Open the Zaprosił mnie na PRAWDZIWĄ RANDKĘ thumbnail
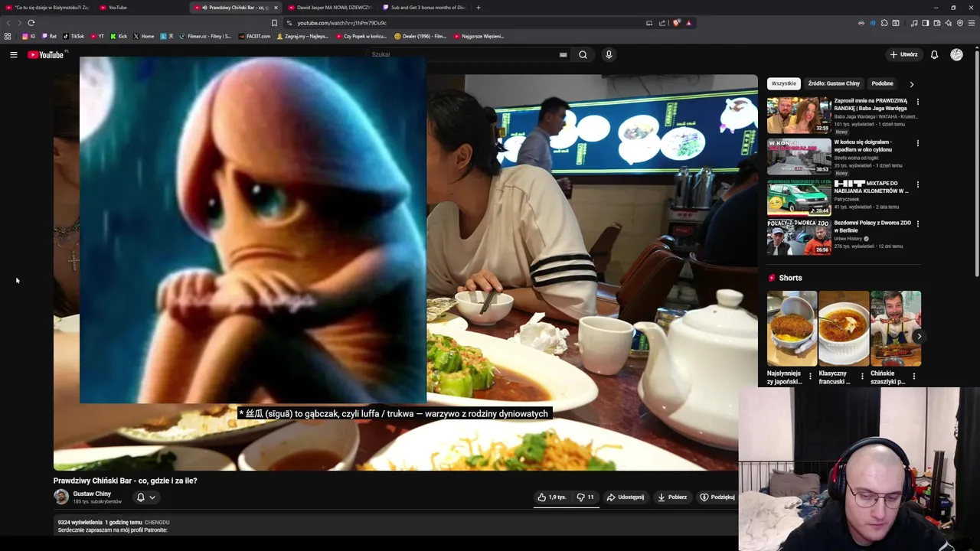The width and height of the screenshot is (980, 551). click(799, 115)
